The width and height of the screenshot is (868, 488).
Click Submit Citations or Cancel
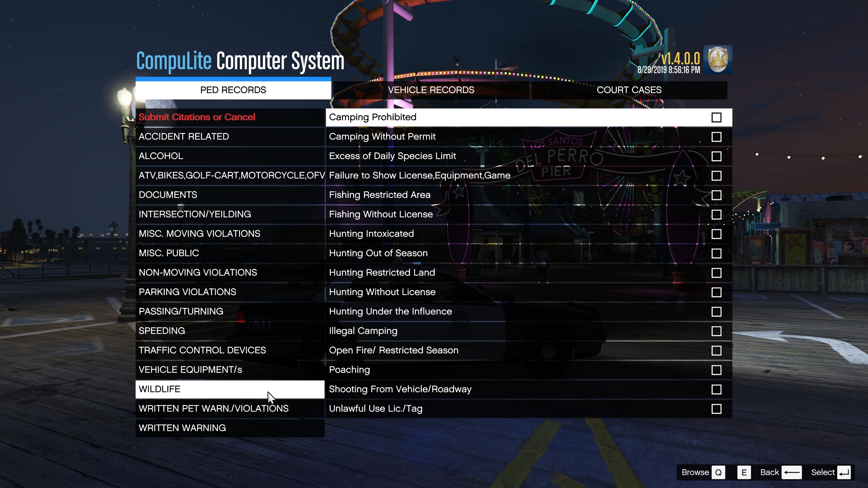point(197,117)
